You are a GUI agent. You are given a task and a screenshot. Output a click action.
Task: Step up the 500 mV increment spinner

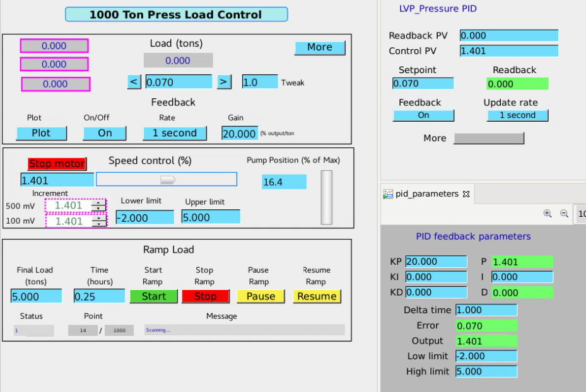[98, 203]
